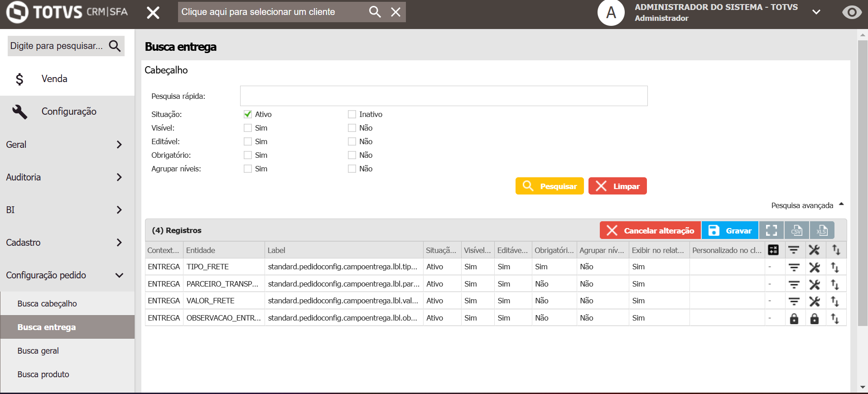Click the PARCEIRO_TRANSP entity cell
Image resolution: width=868 pixels, height=394 pixels.
pyautogui.click(x=224, y=284)
